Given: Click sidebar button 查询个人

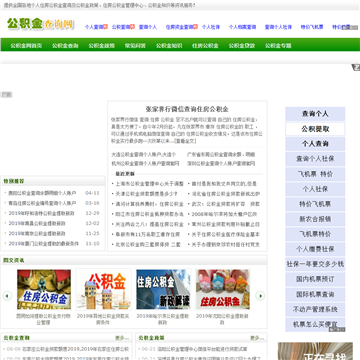Looking at the screenshot, I should pyautogui.click(x=315, y=114).
